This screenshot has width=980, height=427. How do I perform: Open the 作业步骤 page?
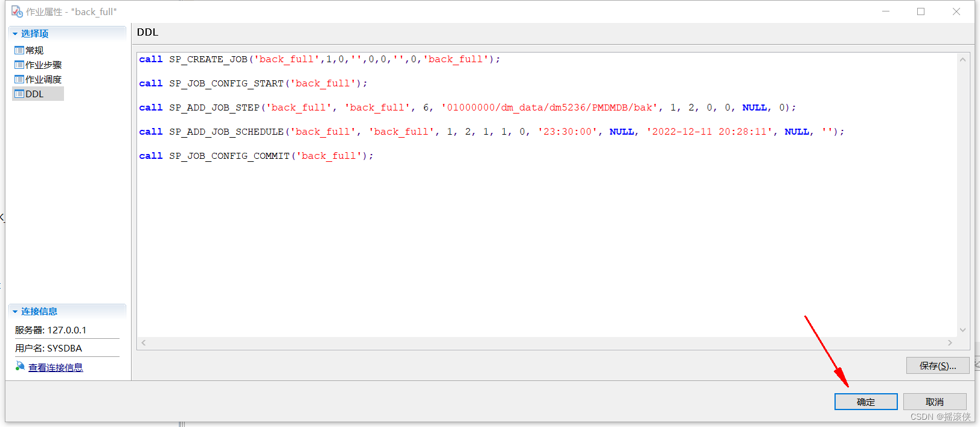[x=43, y=65]
